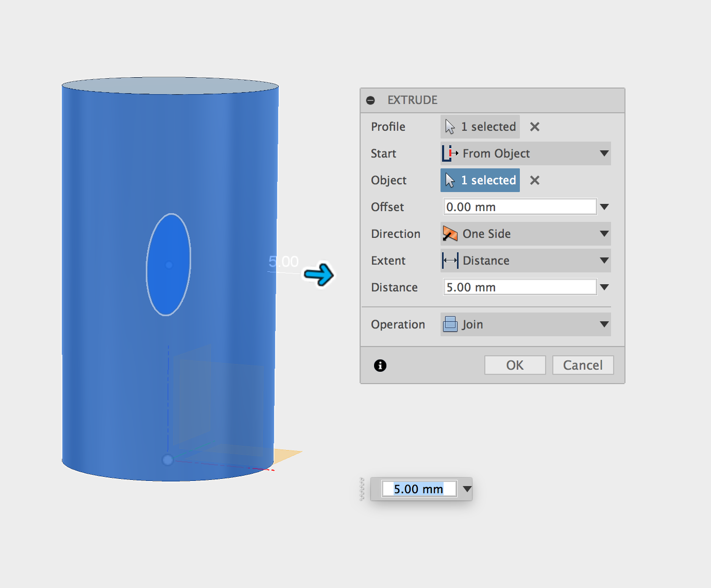Click the Distance value field in dialog
The image size is (711, 588).
519,287
